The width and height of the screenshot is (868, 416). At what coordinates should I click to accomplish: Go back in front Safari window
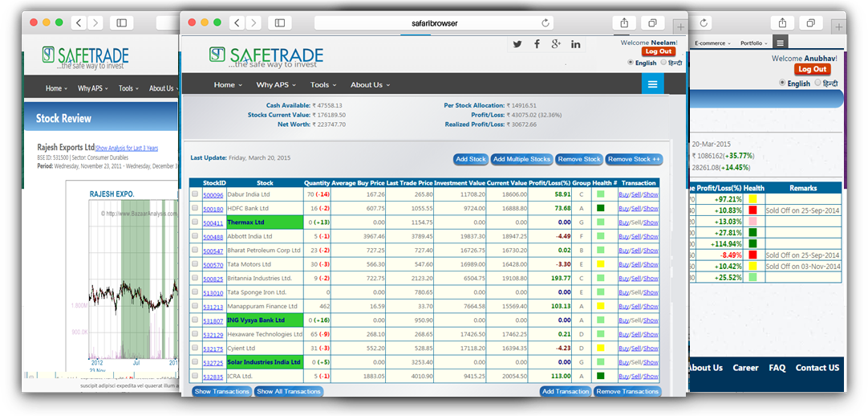(x=237, y=22)
